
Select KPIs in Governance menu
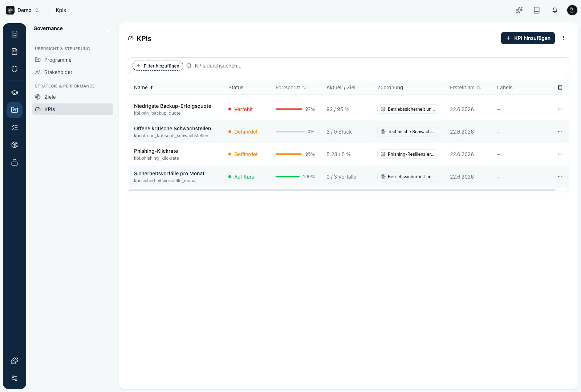pyautogui.click(x=73, y=109)
